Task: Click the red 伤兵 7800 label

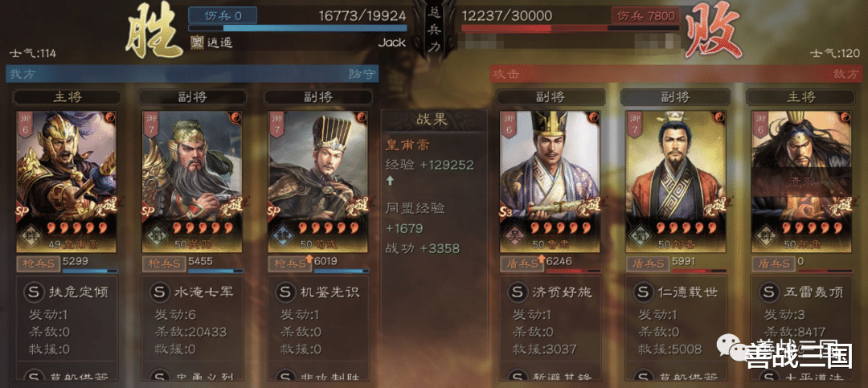Action: click(x=645, y=15)
